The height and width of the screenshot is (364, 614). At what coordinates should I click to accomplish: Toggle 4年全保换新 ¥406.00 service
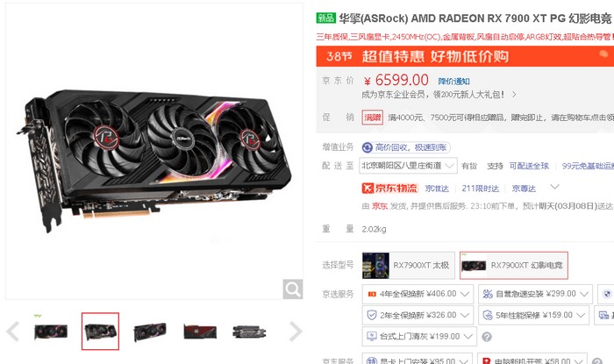(418, 294)
